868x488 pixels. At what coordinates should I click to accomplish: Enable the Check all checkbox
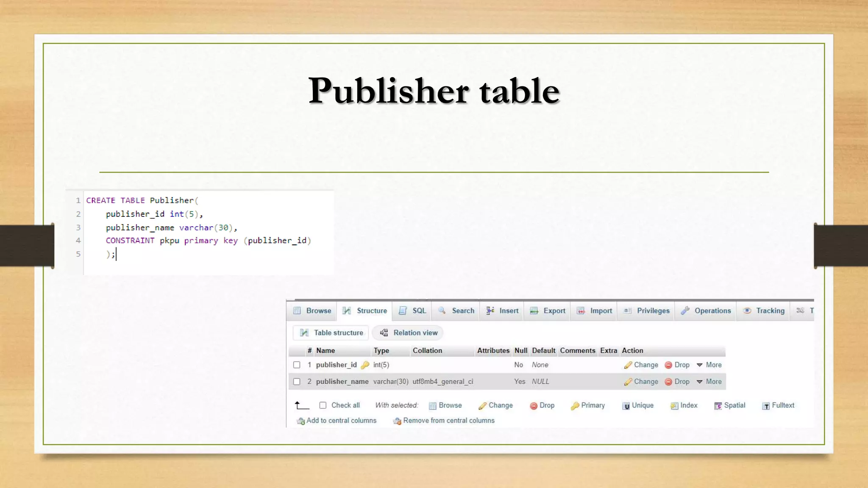[323, 405]
